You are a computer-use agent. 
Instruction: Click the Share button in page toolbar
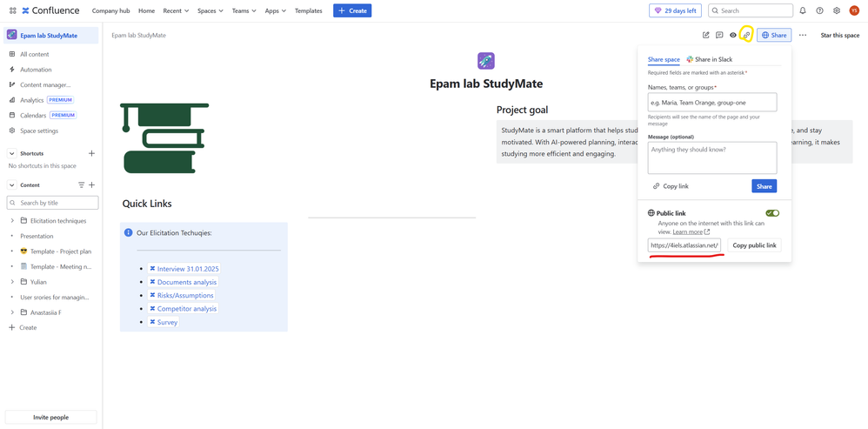tap(774, 35)
